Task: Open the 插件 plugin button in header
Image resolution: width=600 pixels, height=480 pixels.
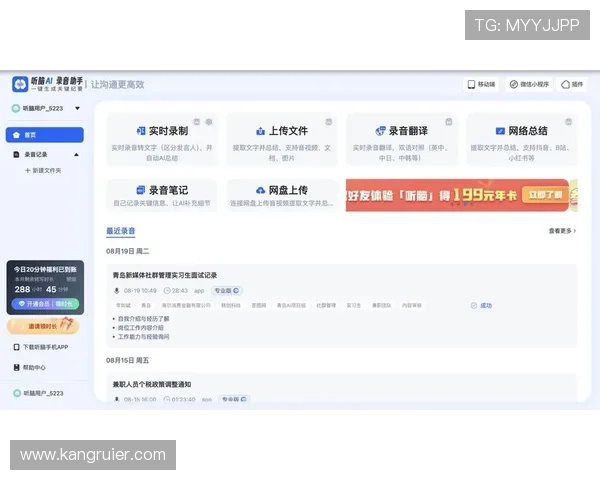Action: pyautogui.click(x=572, y=84)
